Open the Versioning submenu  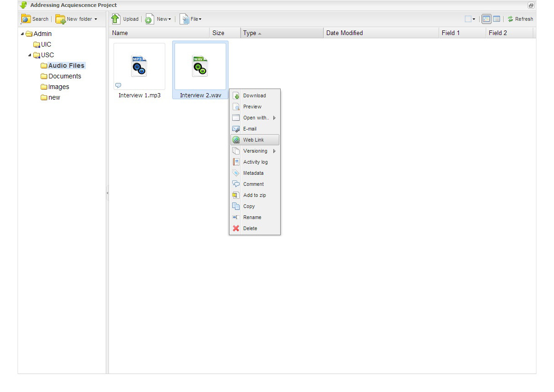pyautogui.click(x=255, y=151)
